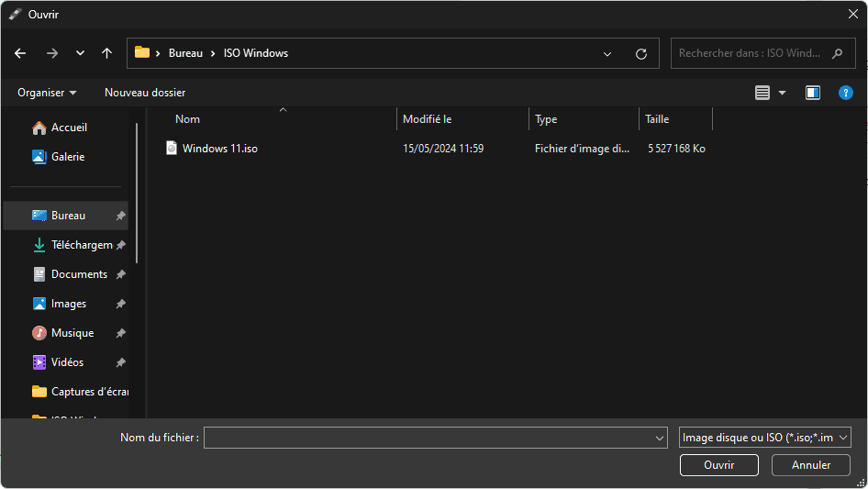This screenshot has height=489, width=868.
Task: Click the folder icon in address bar
Action: pos(142,52)
